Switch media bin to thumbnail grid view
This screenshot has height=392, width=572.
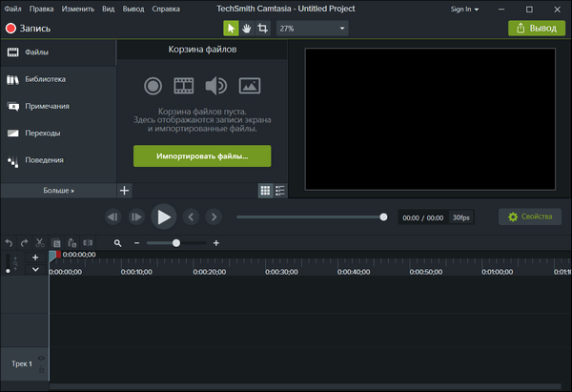coord(265,191)
